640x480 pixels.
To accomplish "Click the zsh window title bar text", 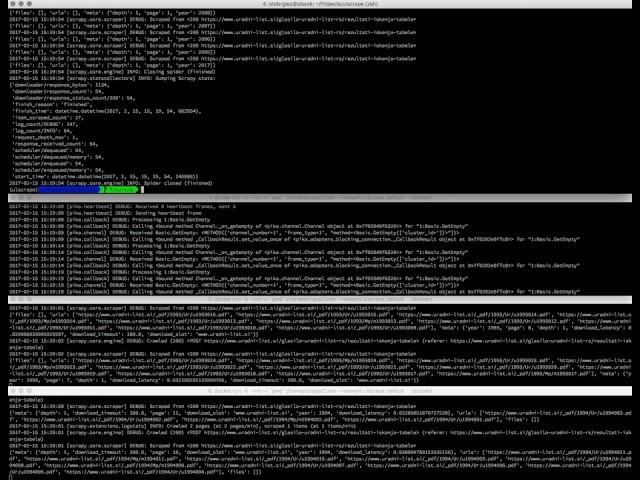I will (320, 4).
